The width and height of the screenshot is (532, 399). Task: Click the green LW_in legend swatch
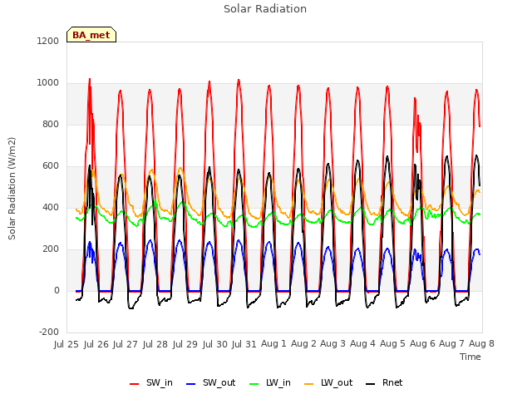pos(254,384)
